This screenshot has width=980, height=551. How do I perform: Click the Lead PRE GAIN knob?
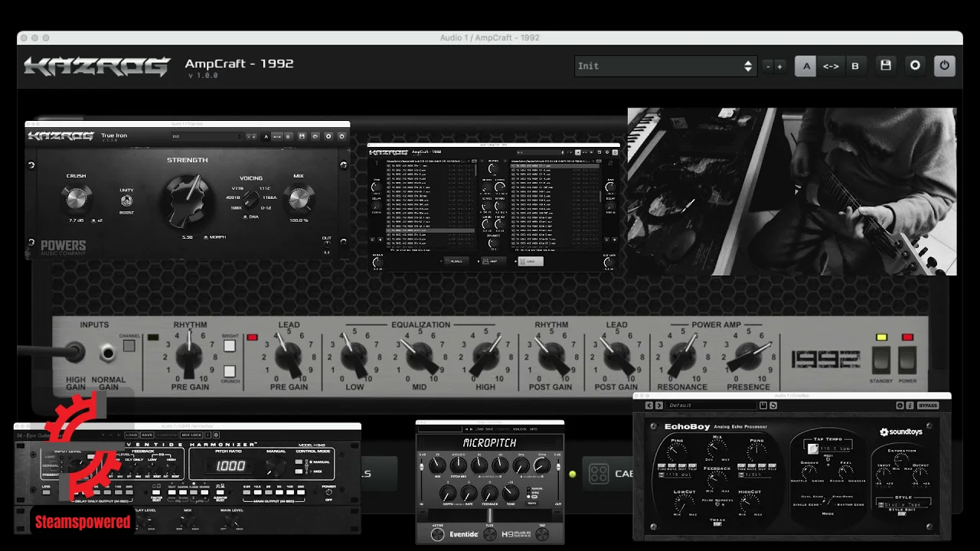pos(289,357)
